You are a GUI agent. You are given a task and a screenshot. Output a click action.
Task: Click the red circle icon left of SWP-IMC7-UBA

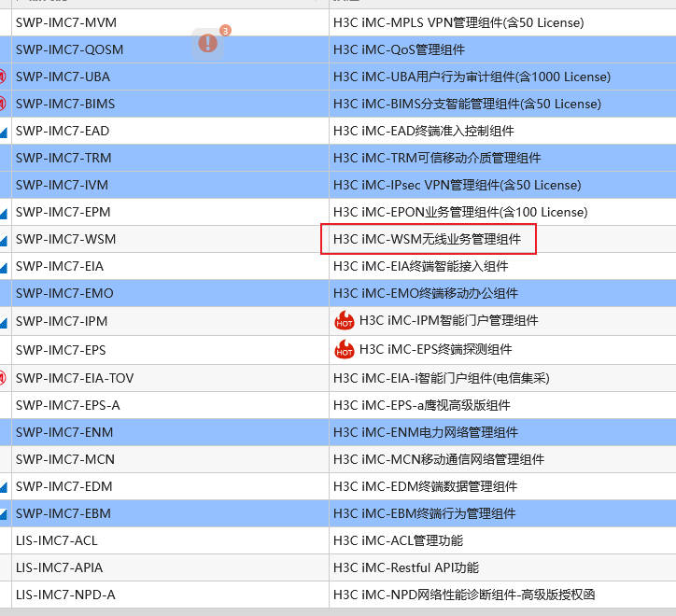click(3, 77)
